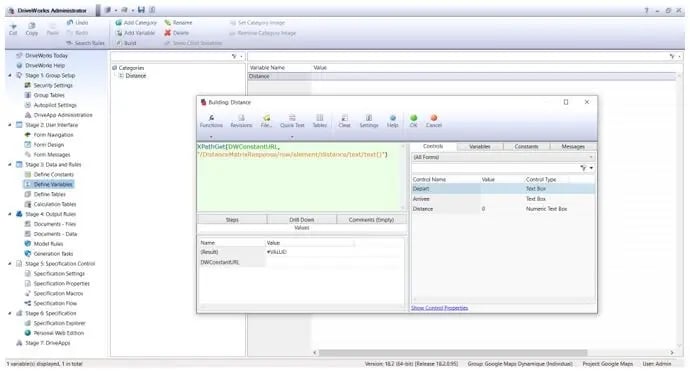Click Clear in rule builder toolbar
Viewport: 690px width, 375px height.
(x=345, y=121)
